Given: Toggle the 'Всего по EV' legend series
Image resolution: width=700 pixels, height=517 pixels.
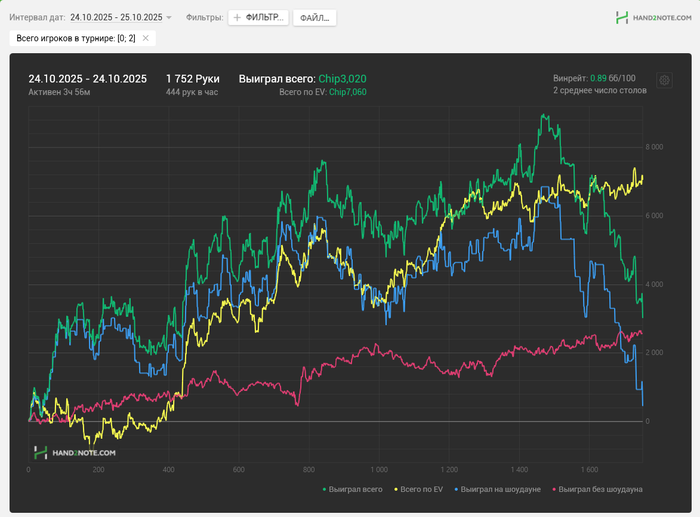Looking at the screenshot, I should (x=421, y=489).
